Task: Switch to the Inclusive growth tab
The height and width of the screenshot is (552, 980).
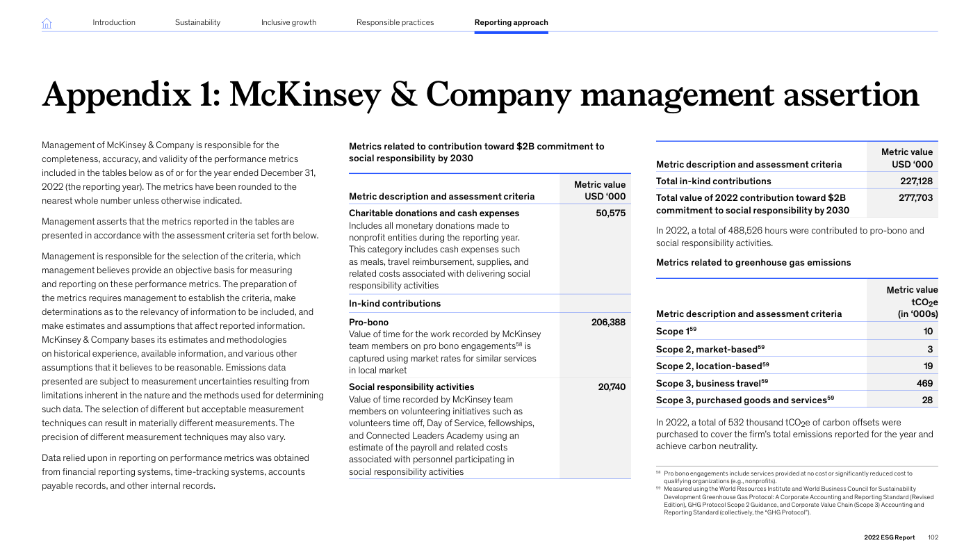Action: 288,22
